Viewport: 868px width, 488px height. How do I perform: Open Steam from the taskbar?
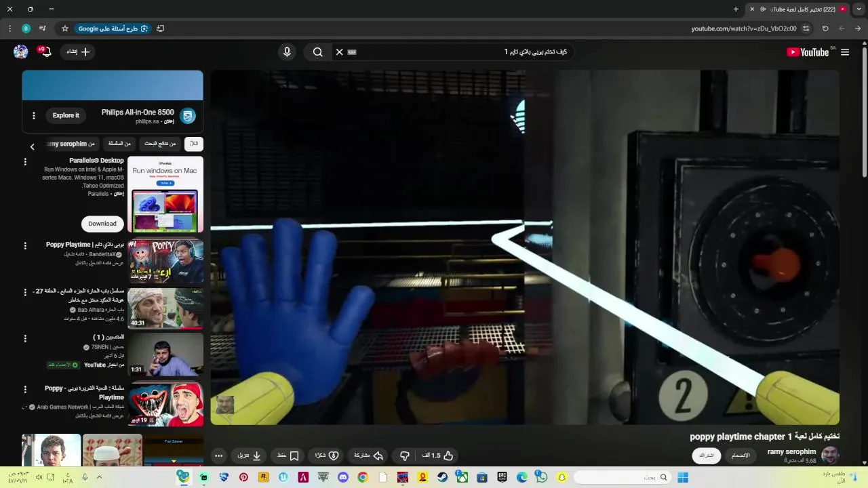442,477
